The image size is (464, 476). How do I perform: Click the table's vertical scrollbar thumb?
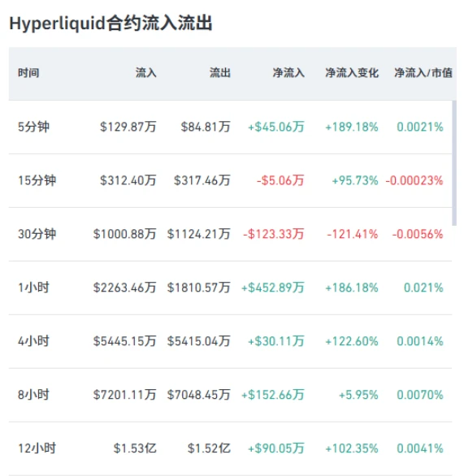[x=454, y=163]
